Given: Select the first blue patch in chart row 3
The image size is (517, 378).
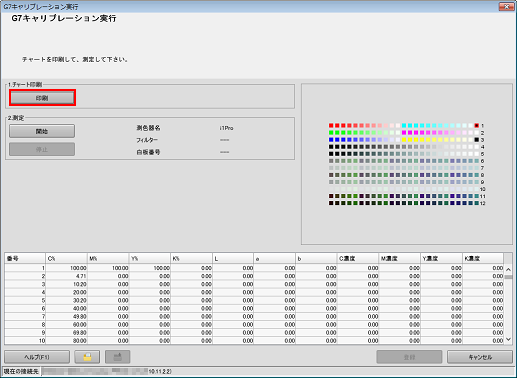Looking at the screenshot, I should click(x=331, y=140).
